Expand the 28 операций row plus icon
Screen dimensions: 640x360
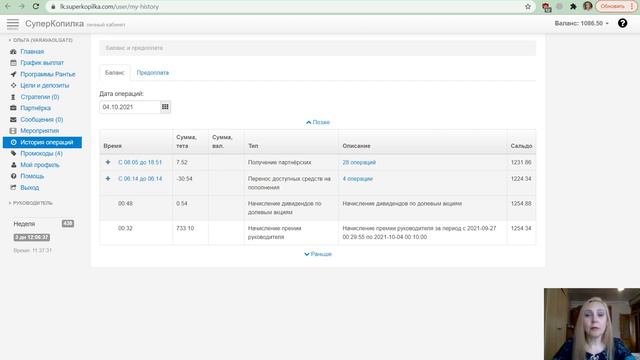[108, 162]
